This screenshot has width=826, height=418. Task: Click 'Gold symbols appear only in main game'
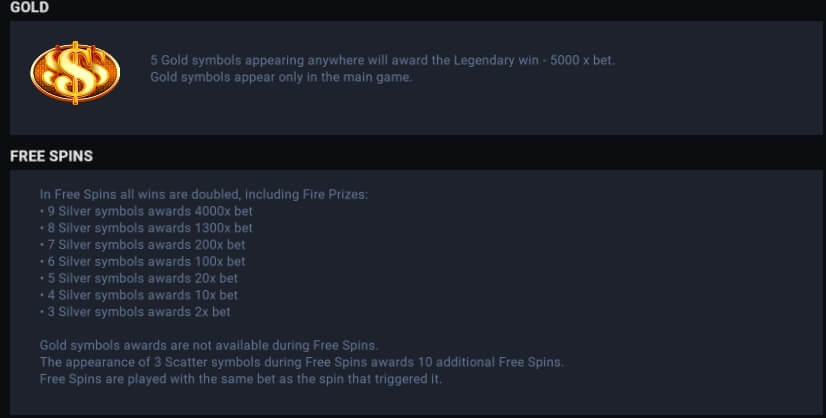click(281, 77)
